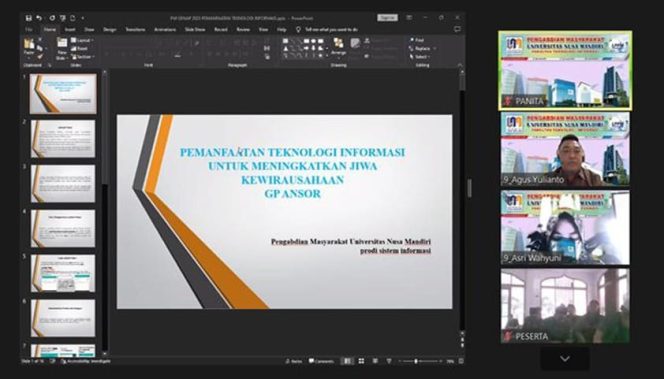Open the Animations tab

[x=165, y=30]
